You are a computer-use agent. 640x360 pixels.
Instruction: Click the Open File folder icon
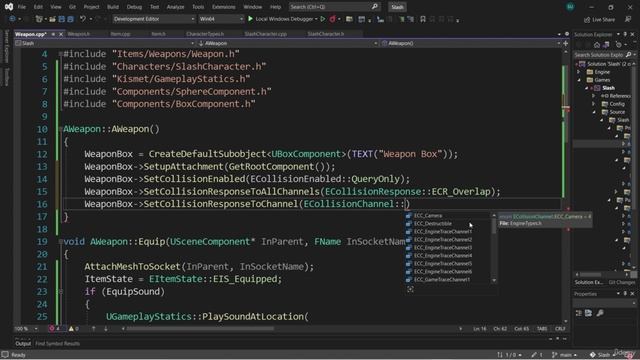52,19
